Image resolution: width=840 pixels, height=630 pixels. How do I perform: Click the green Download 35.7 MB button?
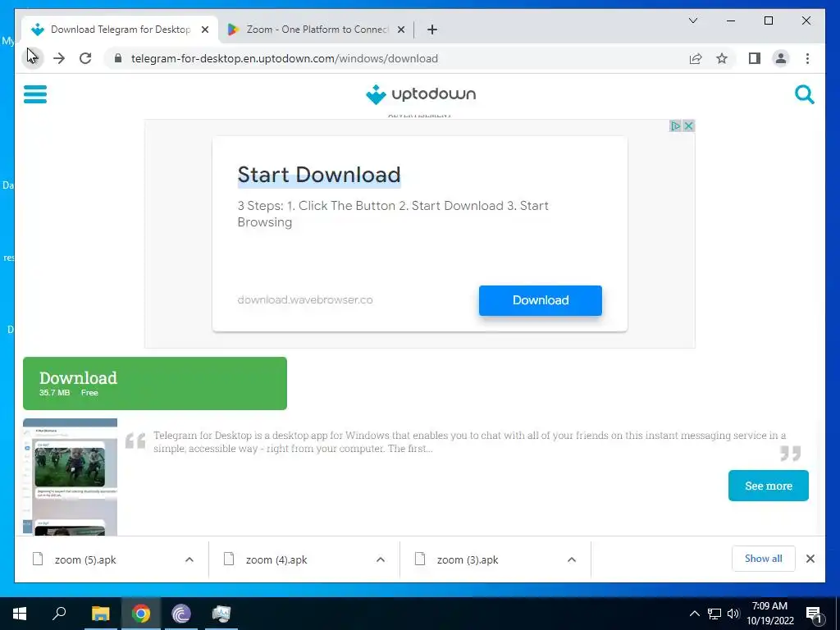pyautogui.click(x=155, y=384)
